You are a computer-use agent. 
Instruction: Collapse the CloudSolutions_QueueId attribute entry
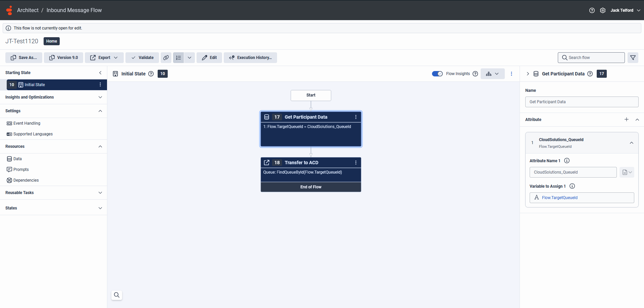coord(632,142)
